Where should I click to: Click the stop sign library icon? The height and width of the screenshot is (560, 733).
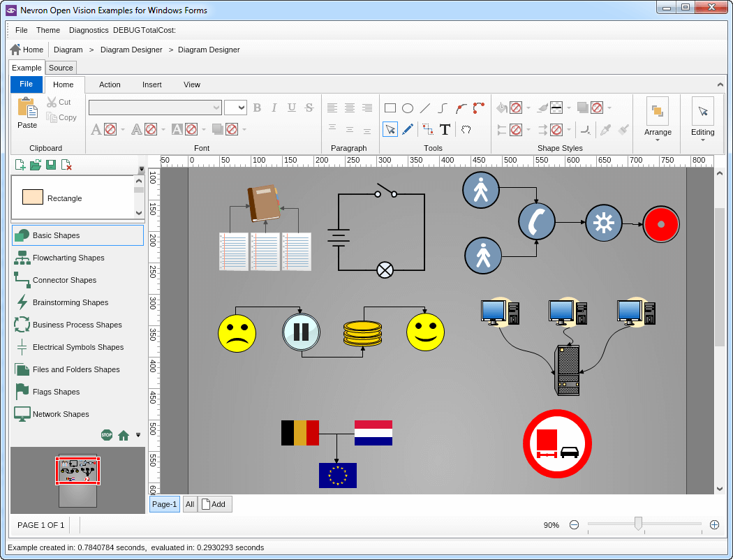[107, 435]
